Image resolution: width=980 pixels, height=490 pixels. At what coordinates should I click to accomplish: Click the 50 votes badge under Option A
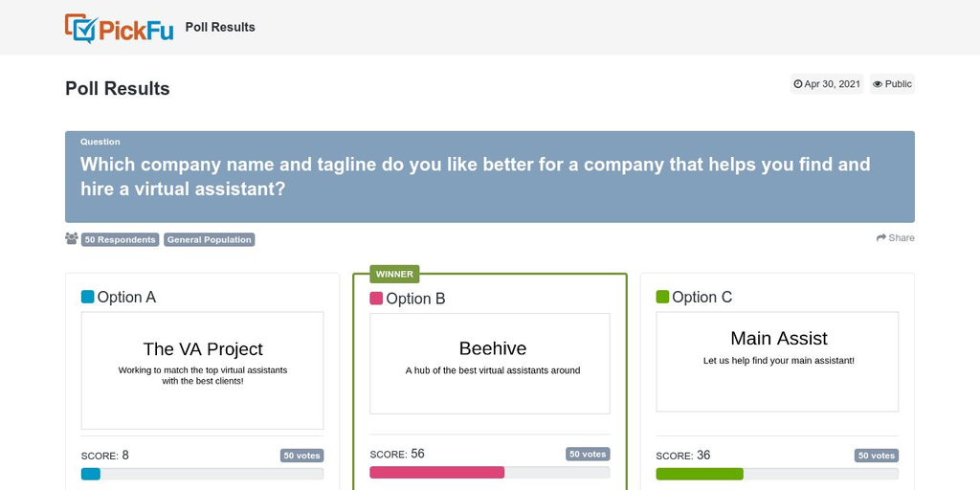coord(301,456)
